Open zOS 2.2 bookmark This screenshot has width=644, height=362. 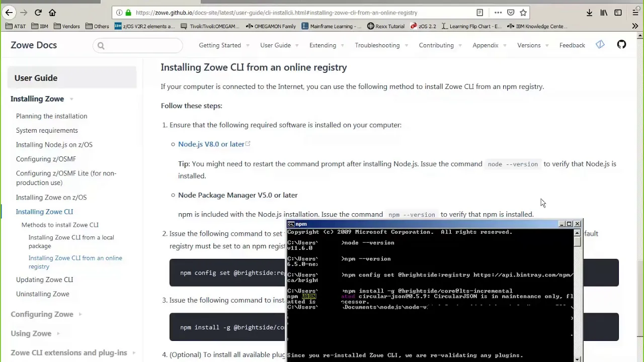coord(423,26)
